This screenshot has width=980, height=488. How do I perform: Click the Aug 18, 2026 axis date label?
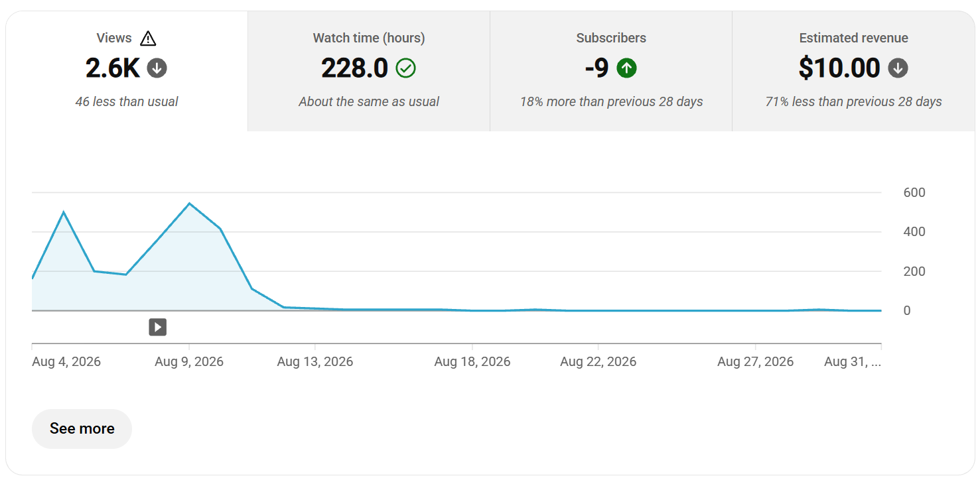[x=472, y=361]
